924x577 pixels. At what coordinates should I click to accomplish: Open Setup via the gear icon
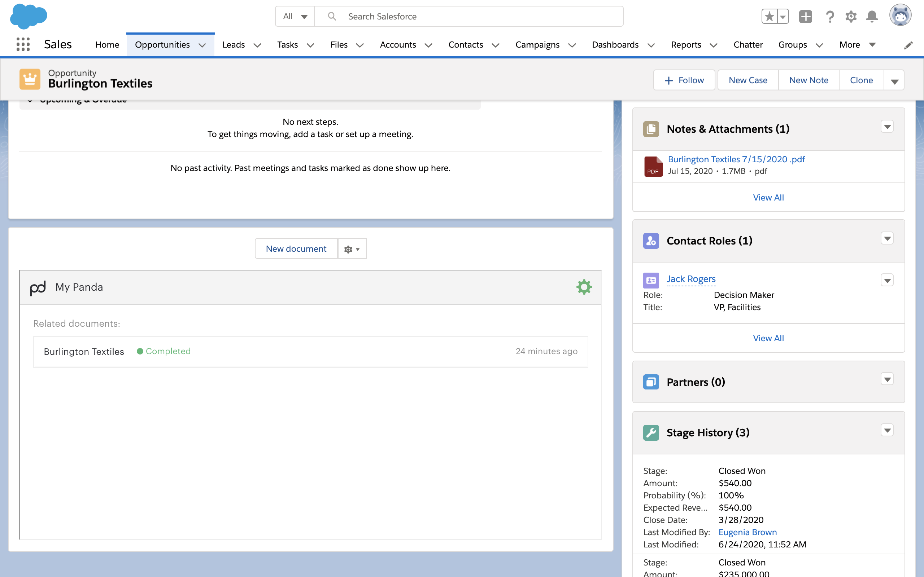851,17
